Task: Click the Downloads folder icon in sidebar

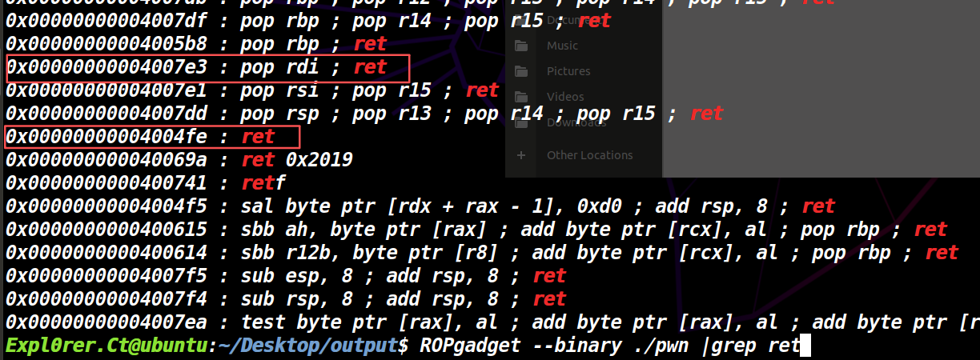Action: (521, 122)
